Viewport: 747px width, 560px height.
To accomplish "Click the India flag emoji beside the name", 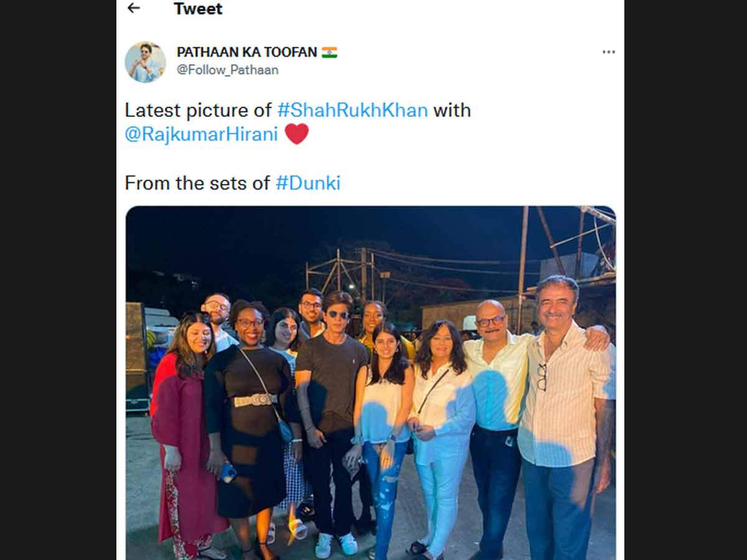I will click(329, 52).
